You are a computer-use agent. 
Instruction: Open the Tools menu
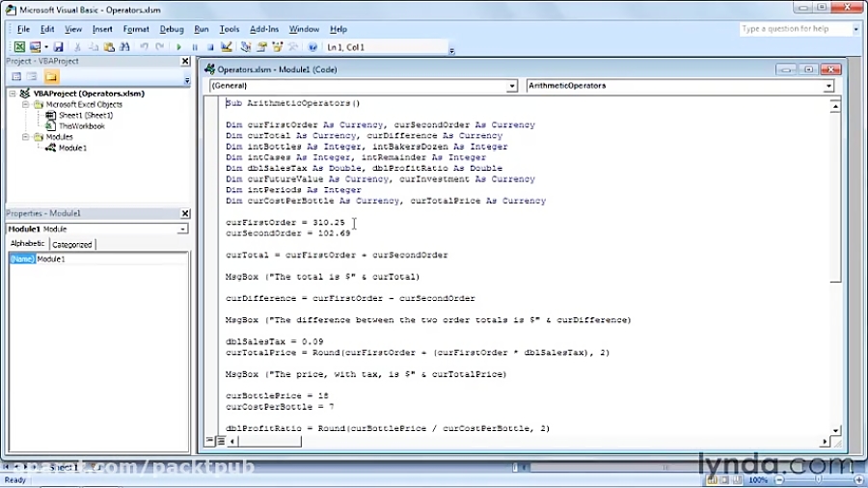coord(230,29)
